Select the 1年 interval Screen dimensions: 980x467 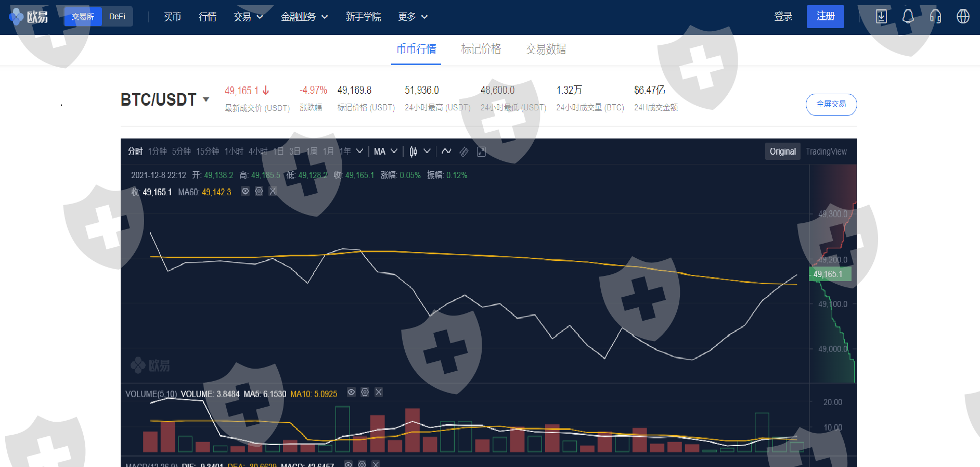point(345,152)
